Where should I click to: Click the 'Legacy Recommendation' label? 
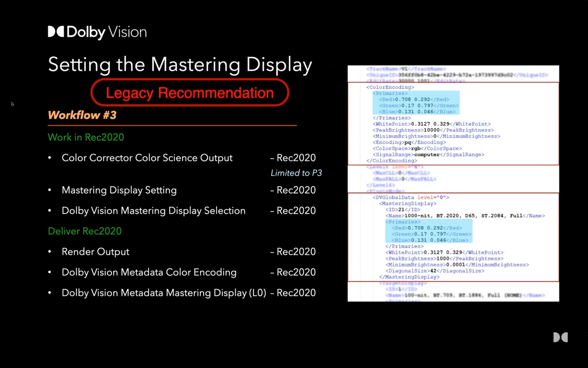click(189, 92)
